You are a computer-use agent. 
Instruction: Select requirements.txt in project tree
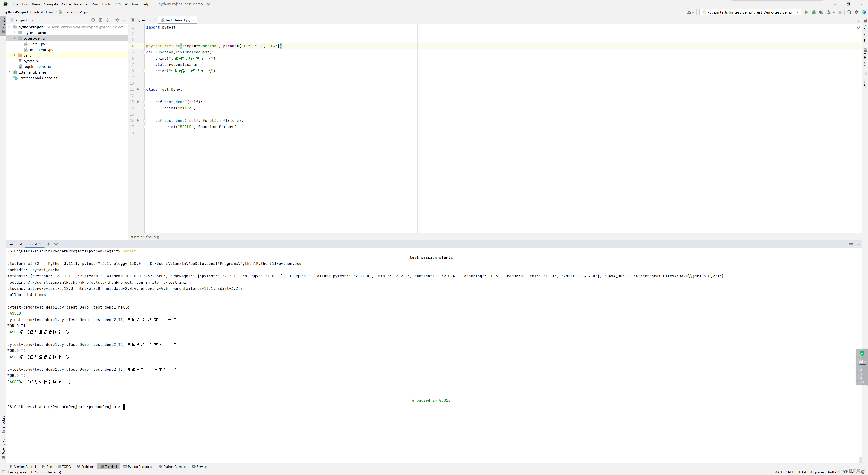[35, 66]
